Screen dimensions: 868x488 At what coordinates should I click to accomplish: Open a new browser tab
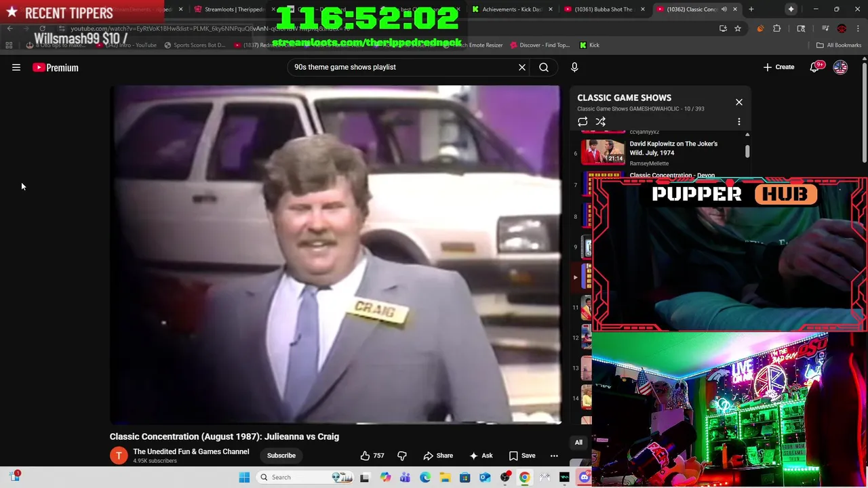click(x=751, y=9)
